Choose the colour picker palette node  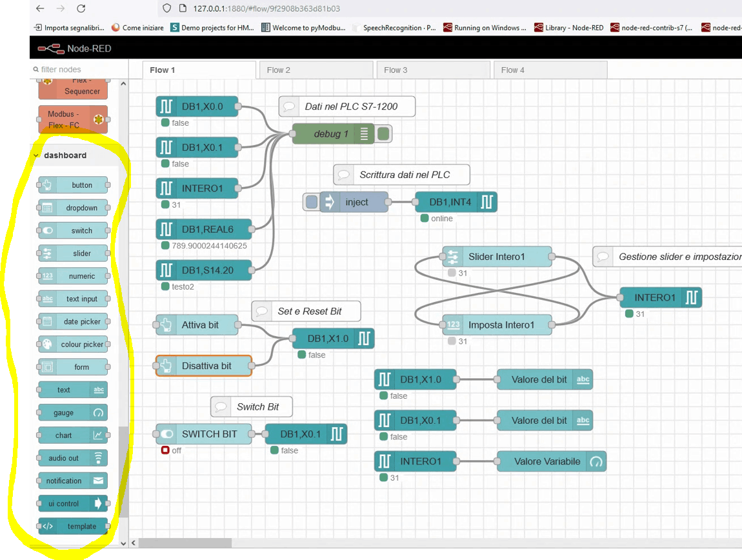pos(73,344)
